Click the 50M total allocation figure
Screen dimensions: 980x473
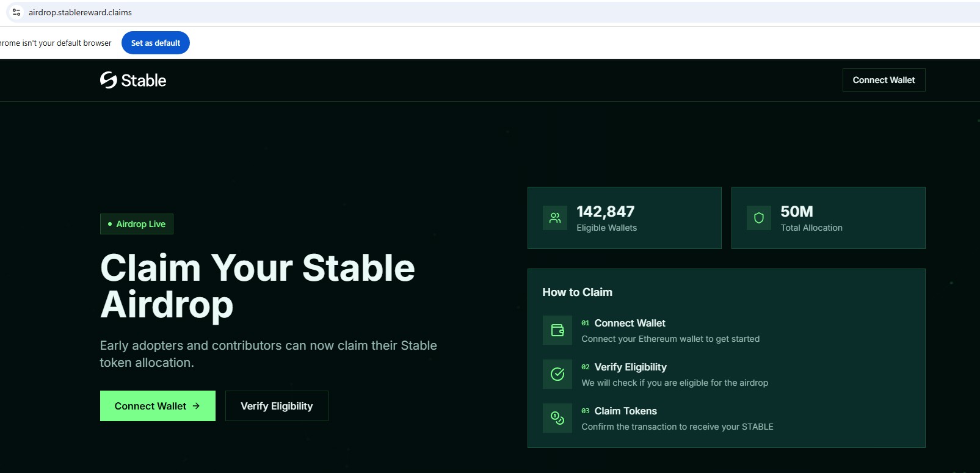click(796, 211)
